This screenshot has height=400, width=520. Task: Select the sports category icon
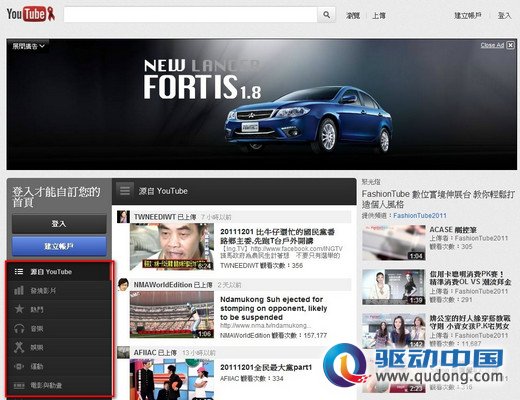tap(19, 366)
